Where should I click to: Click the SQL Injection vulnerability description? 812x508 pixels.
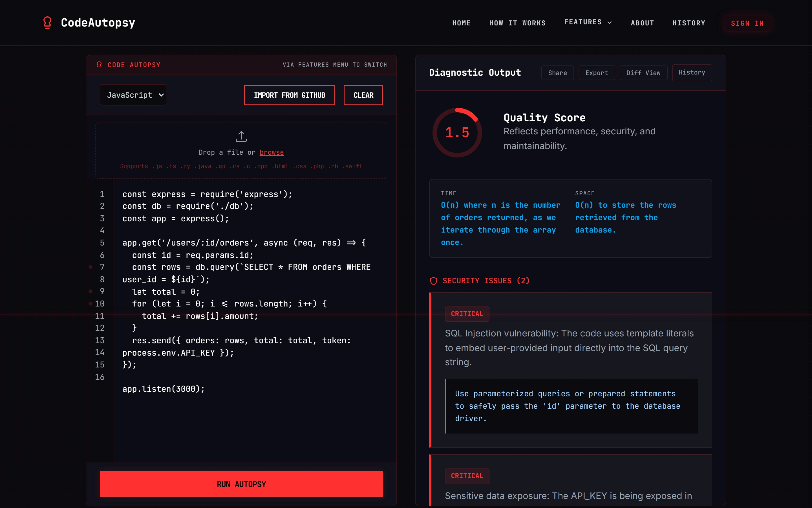[x=570, y=348]
